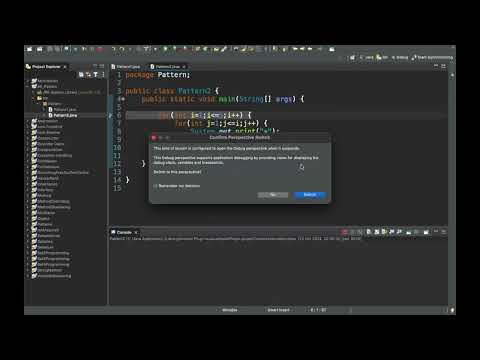
Task: Click the red Terminate icon in Console
Action: click(x=345, y=232)
